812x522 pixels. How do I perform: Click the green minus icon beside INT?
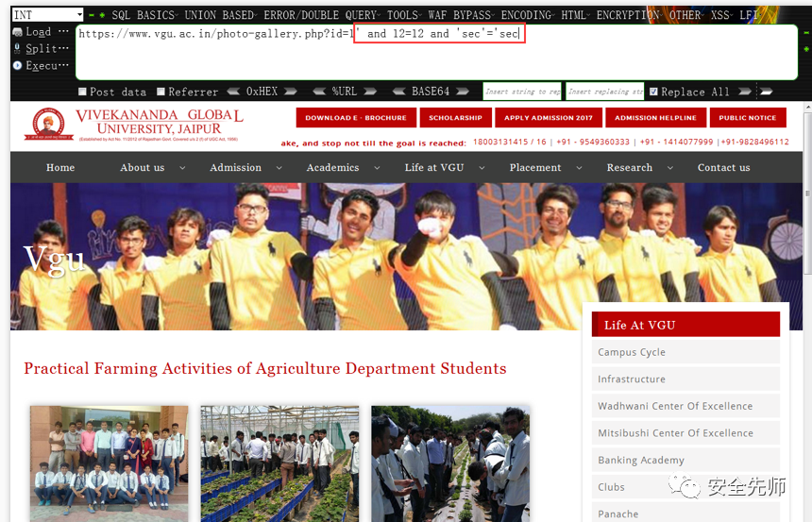tap(92, 15)
